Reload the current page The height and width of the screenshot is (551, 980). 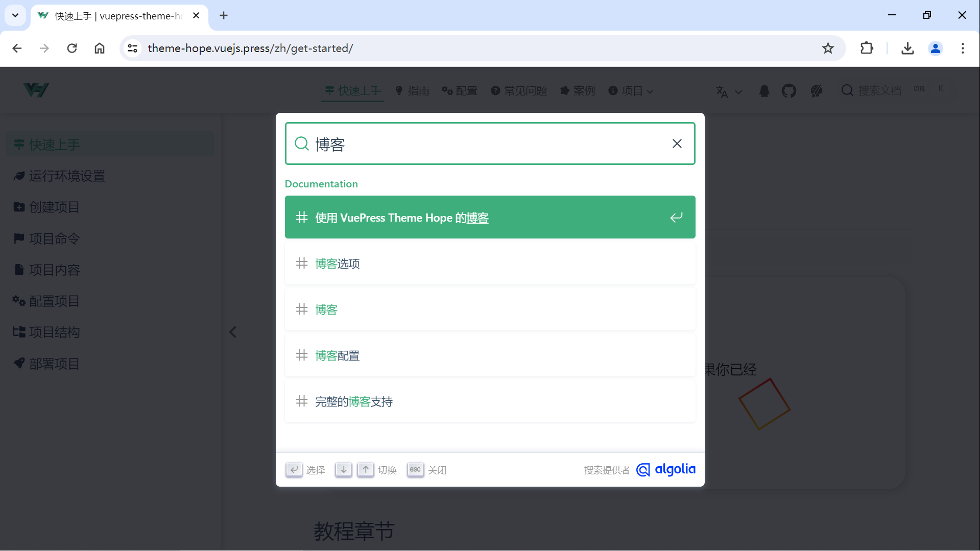tap(72, 48)
